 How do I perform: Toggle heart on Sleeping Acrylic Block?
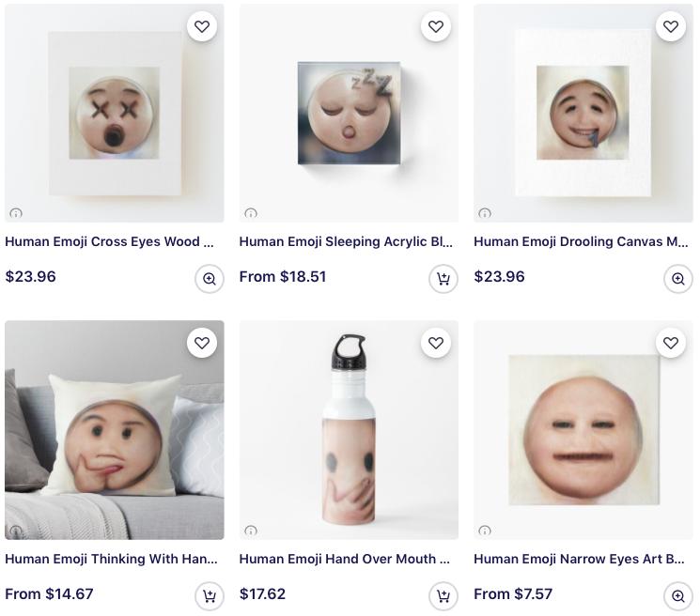pos(436,26)
